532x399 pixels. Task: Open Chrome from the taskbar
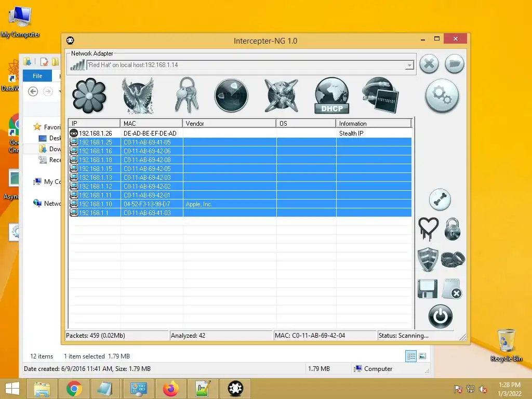pyautogui.click(x=74, y=389)
